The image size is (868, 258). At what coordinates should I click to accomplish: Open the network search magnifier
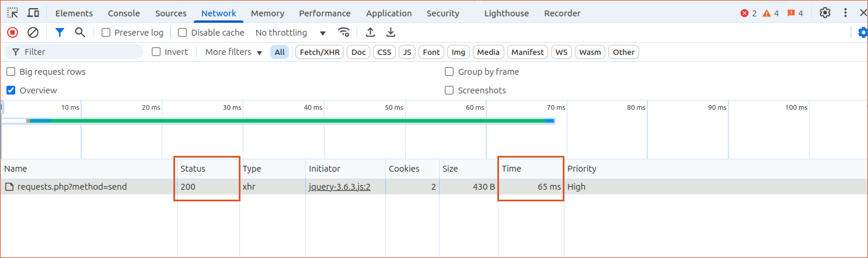tap(80, 33)
